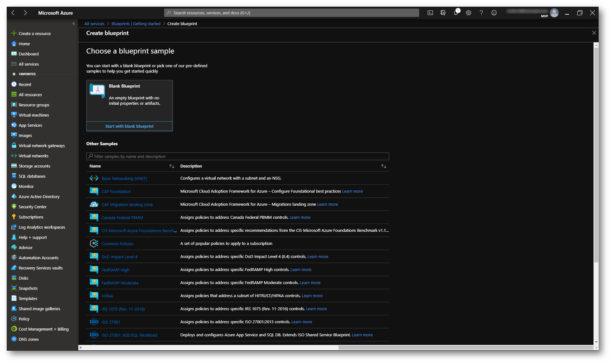Open the FedRAMP High sample
This screenshot has height=364, width=612.
[x=115, y=269]
